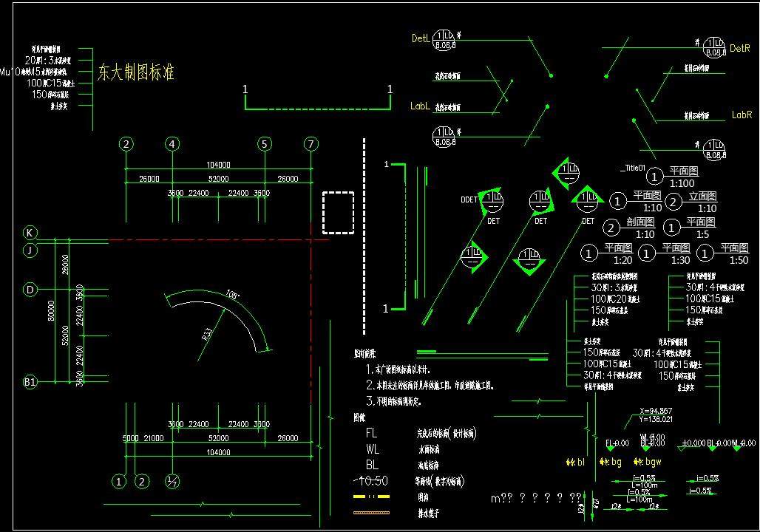Select the 立面图 1:10 title label
The image size is (760, 532).
click(x=701, y=202)
